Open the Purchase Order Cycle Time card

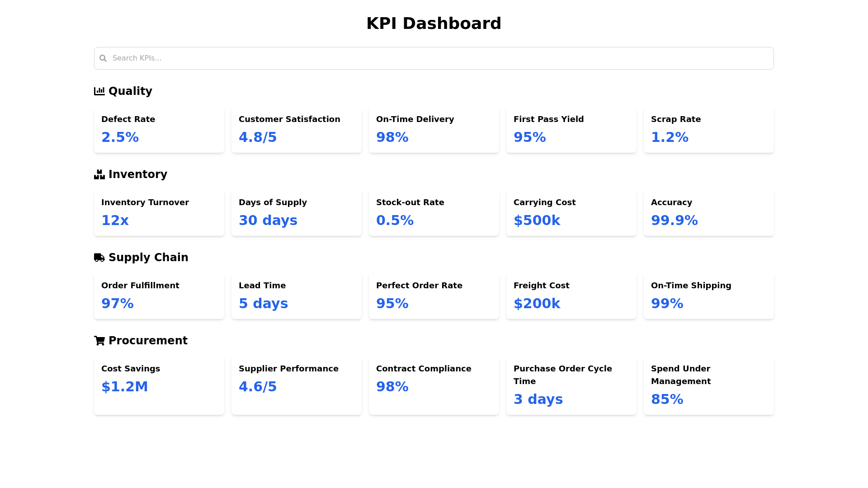(571, 385)
